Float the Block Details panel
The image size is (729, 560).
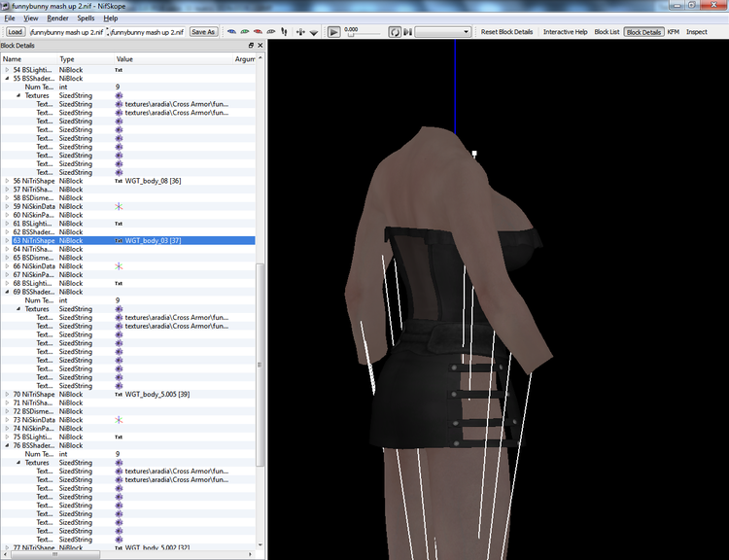pos(251,45)
